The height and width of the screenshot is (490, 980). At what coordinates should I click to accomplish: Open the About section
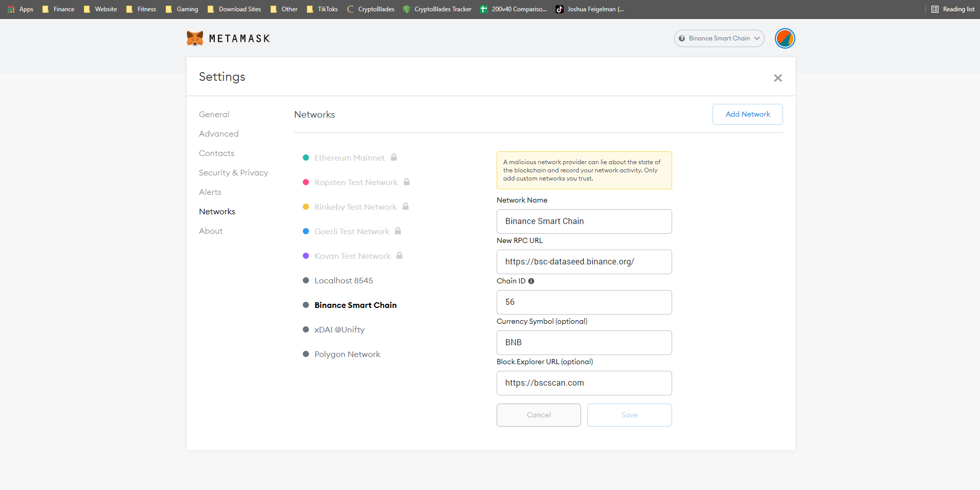coord(211,231)
